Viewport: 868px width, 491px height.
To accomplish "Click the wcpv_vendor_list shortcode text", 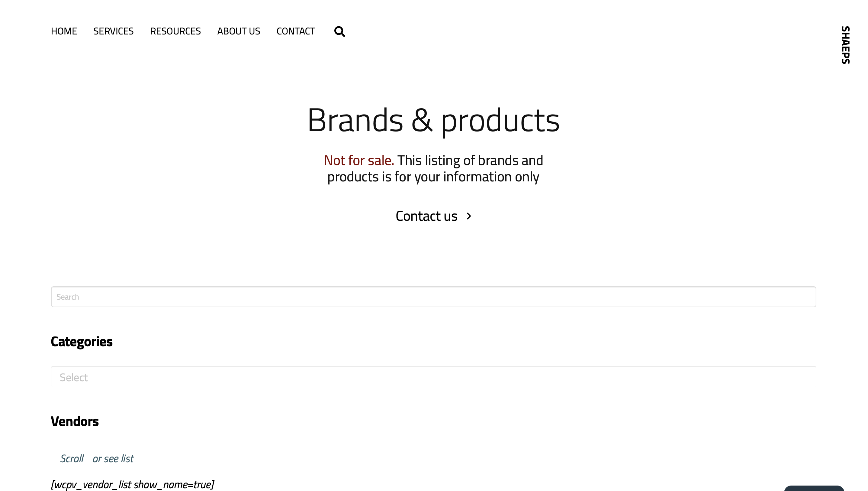I will [x=132, y=485].
